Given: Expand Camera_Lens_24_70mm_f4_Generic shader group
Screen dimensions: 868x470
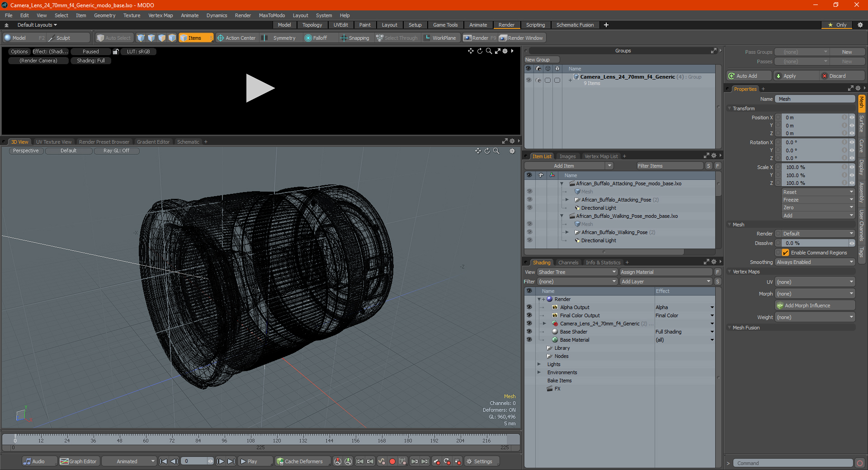Looking at the screenshot, I should tap(544, 323).
